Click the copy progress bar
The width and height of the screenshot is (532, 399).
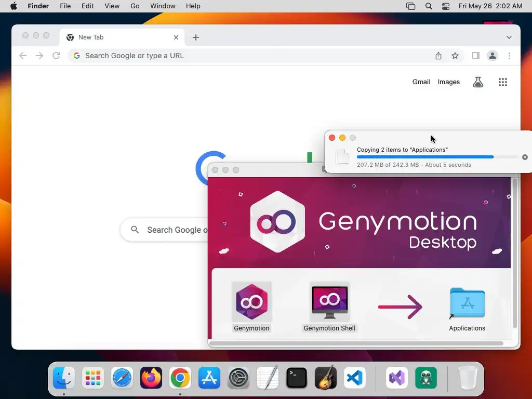pyautogui.click(x=437, y=157)
